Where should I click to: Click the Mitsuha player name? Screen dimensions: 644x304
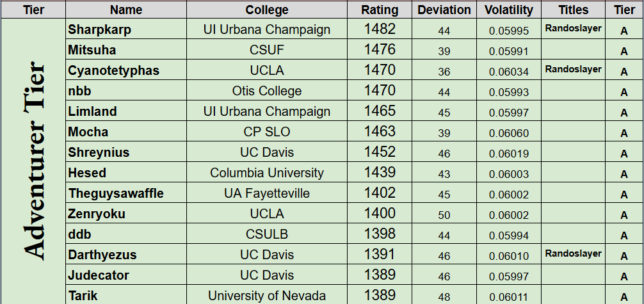[x=92, y=50]
